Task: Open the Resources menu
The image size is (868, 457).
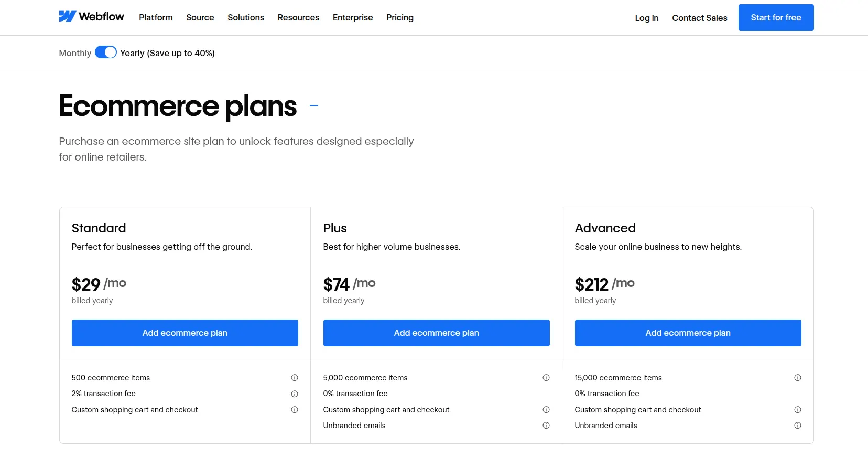Action: [298, 17]
